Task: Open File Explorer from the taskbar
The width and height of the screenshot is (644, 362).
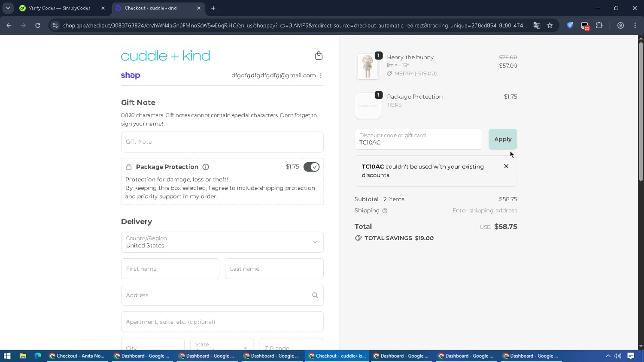Action: (x=23, y=356)
